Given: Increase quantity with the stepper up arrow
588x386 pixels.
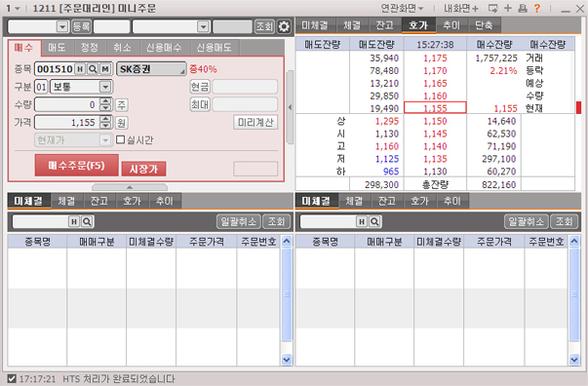Looking at the screenshot, I should tap(106, 101).
